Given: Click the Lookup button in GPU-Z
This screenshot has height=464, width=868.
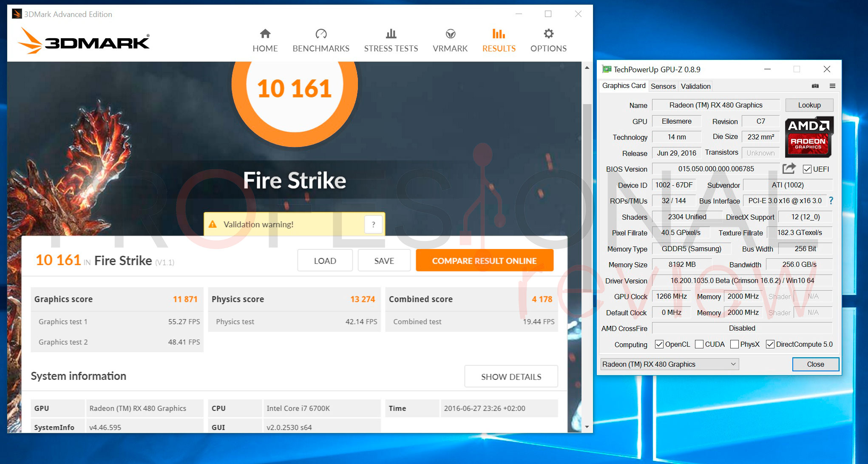Looking at the screenshot, I should (809, 105).
